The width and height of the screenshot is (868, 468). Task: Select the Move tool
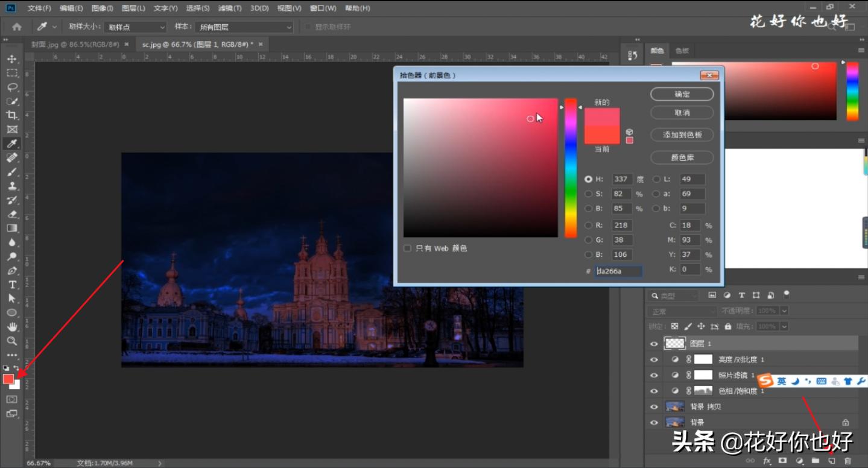point(11,59)
